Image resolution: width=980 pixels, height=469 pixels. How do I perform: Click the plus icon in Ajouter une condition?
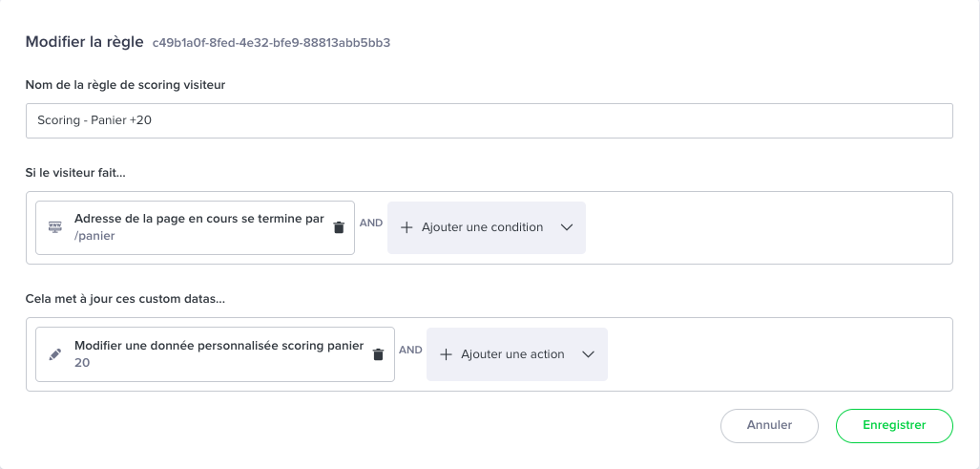pyautogui.click(x=407, y=227)
